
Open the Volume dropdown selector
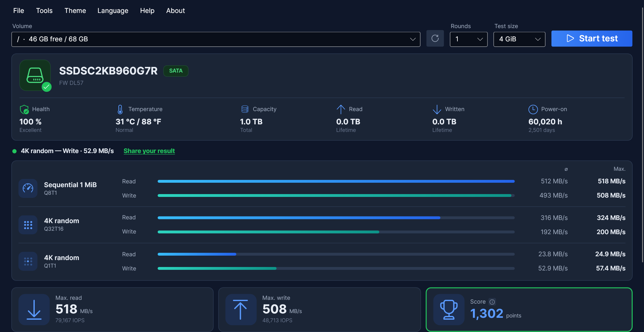click(216, 39)
